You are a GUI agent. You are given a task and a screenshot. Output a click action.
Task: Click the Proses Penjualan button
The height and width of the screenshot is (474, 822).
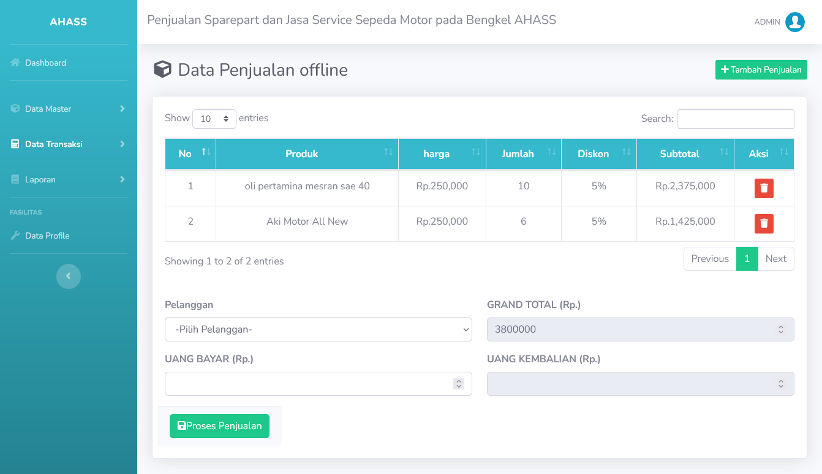pos(220,426)
